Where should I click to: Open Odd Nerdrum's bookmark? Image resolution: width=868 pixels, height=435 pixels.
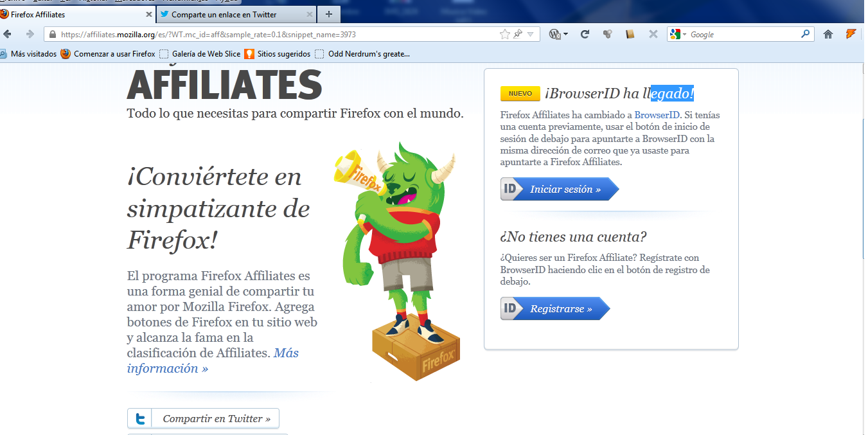362,54
